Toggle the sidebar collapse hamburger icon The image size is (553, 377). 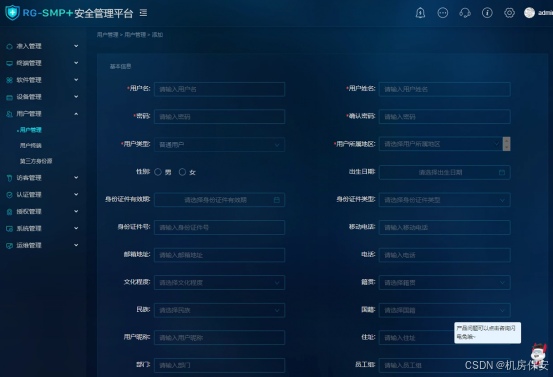click(143, 13)
